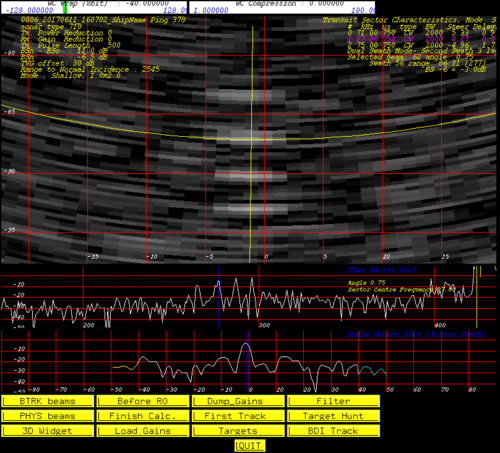500x453 pixels.
Task: Apply the Filter button
Action: pyautogui.click(x=333, y=401)
